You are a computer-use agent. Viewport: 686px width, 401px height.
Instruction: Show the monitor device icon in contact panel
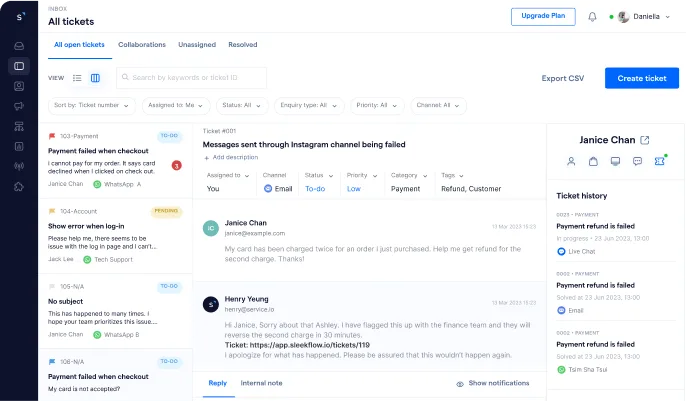(x=615, y=161)
